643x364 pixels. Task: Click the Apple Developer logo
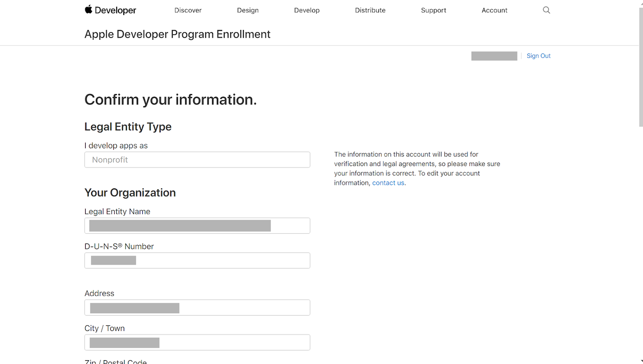(110, 10)
